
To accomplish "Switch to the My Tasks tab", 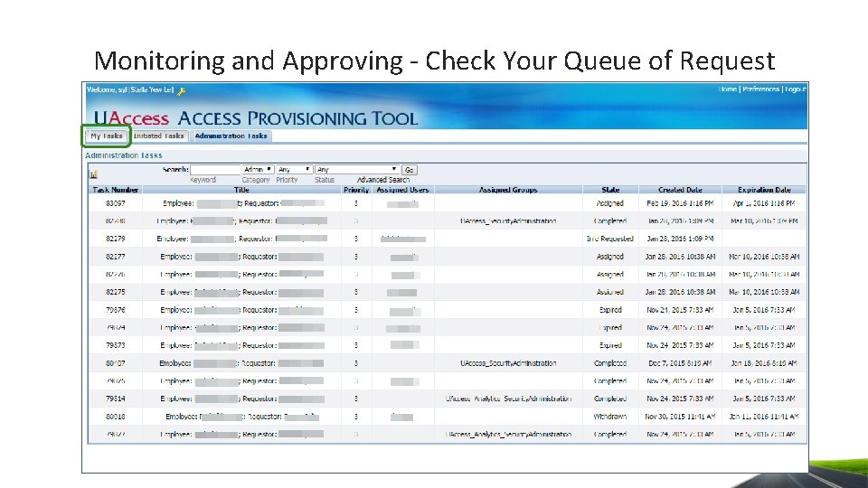I will tap(107, 136).
